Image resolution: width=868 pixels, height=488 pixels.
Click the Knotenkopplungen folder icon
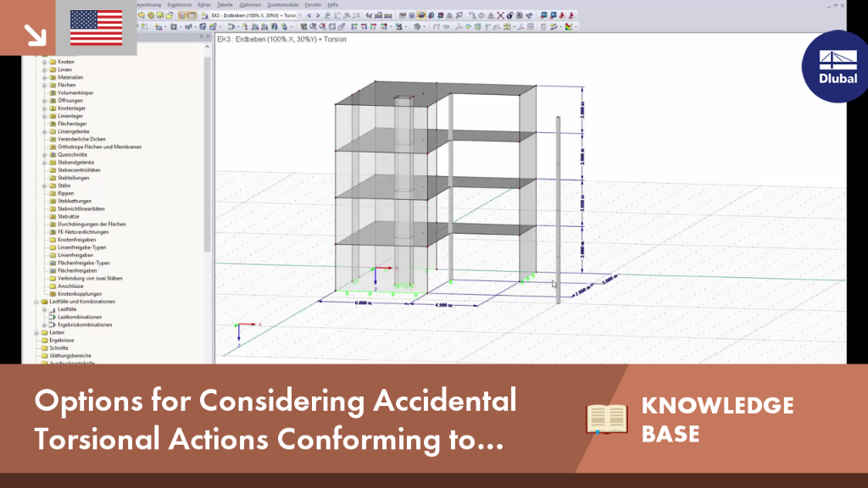[x=53, y=294]
